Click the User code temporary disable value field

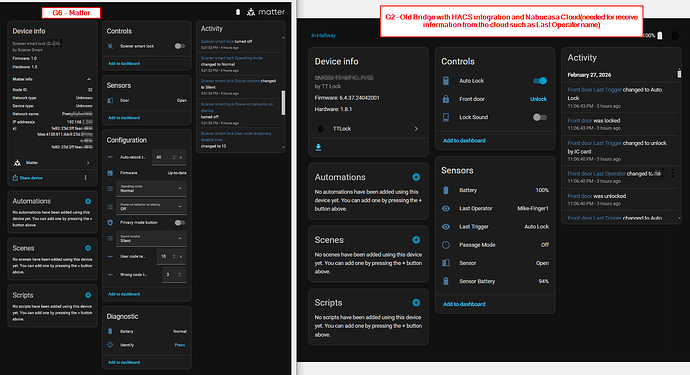click(172, 256)
